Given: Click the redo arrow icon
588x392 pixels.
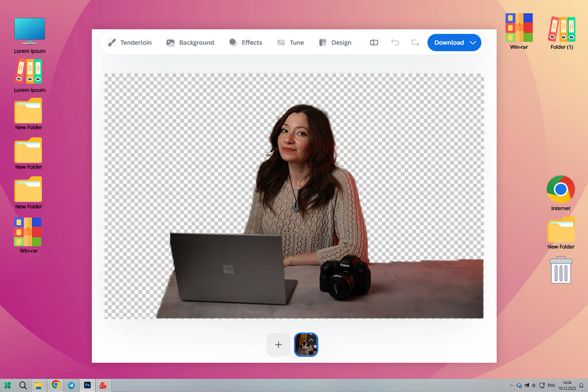Looking at the screenshot, I should coord(415,42).
